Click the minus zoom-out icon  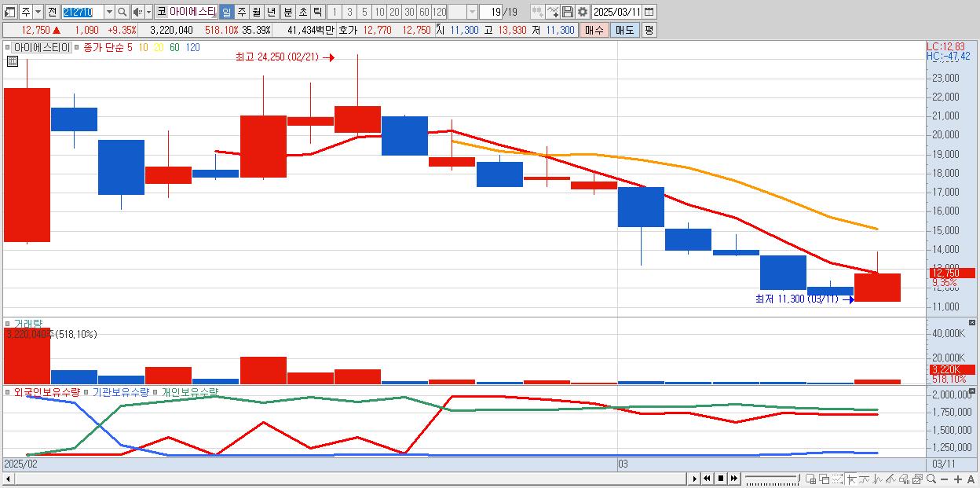[944, 479]
